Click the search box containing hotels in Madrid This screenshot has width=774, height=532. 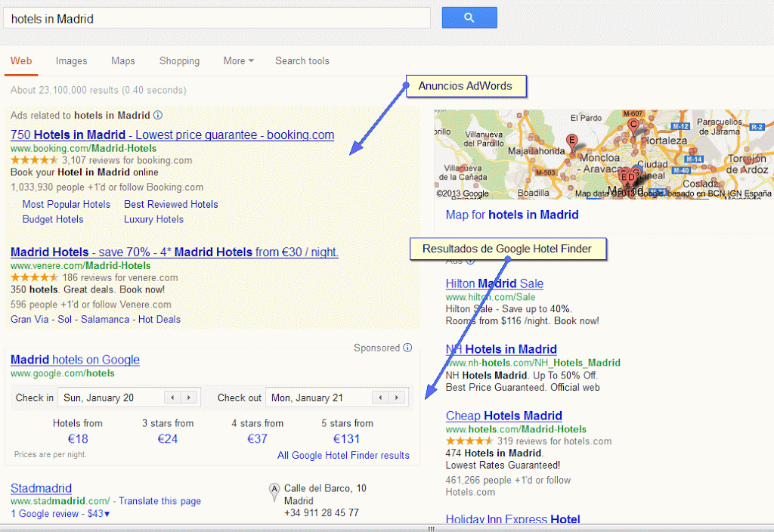click(217, 19)
